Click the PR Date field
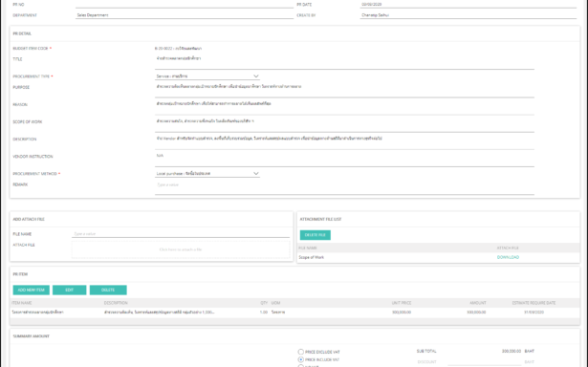588x367 pixels. coord(468,5)
